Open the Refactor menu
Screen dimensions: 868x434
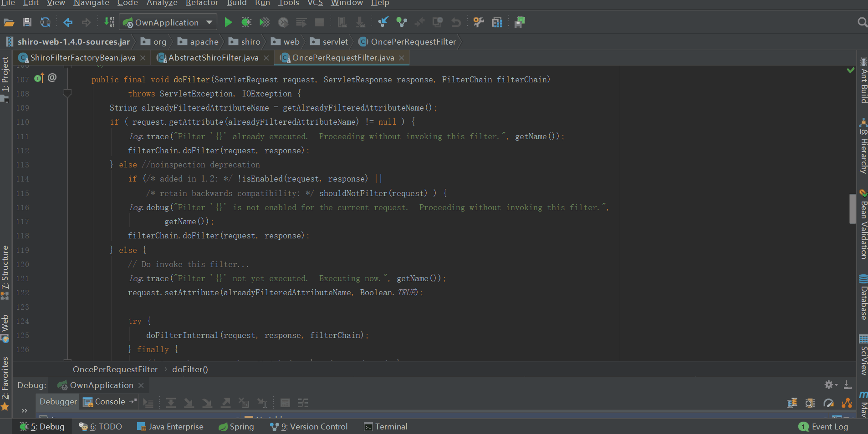tap(202, 3)
